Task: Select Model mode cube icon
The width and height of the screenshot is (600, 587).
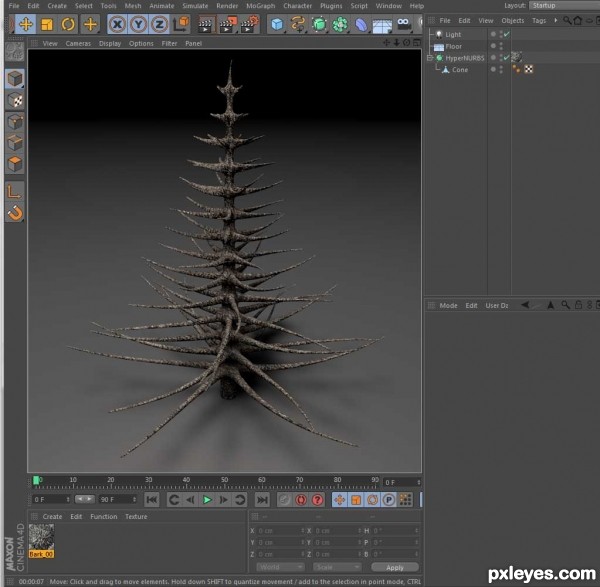Action: [x=15, y=79]
